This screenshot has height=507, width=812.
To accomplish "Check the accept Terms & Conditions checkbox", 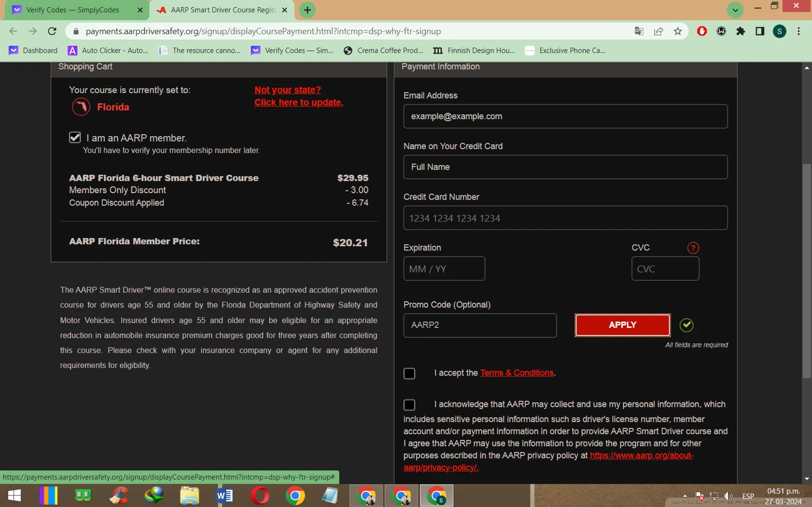I will point(409,373).
